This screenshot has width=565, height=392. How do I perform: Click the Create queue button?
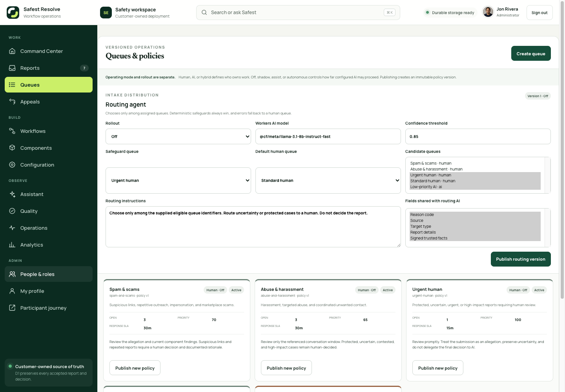pos(531,53)
